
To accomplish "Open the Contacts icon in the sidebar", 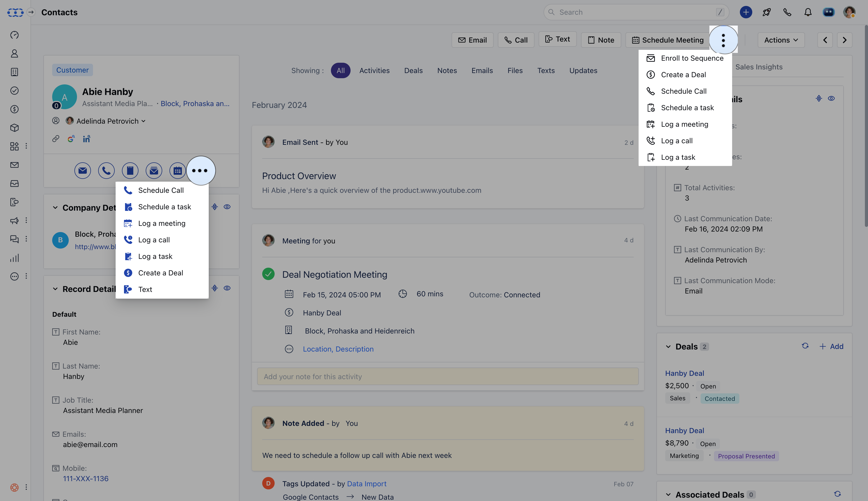I will 14,54.
